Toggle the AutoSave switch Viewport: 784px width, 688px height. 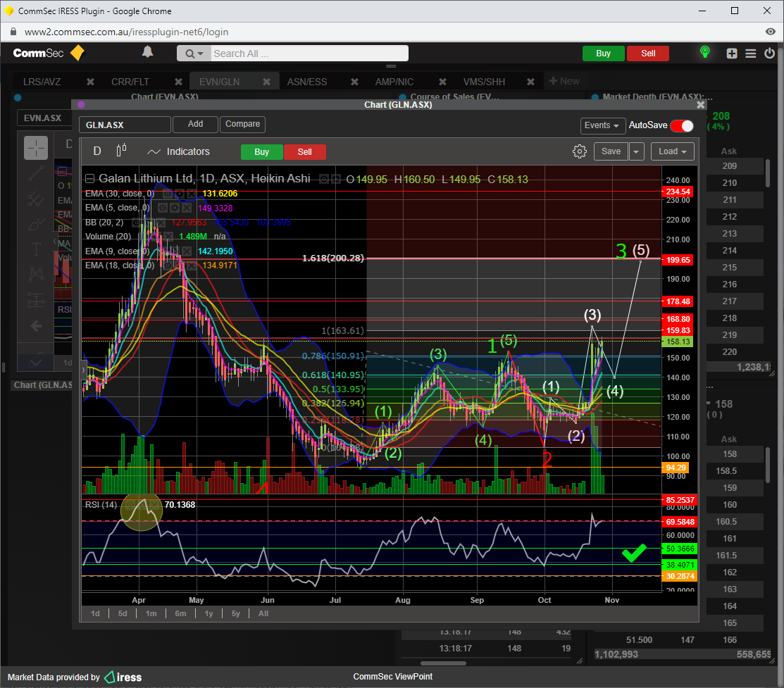point(682,125)
